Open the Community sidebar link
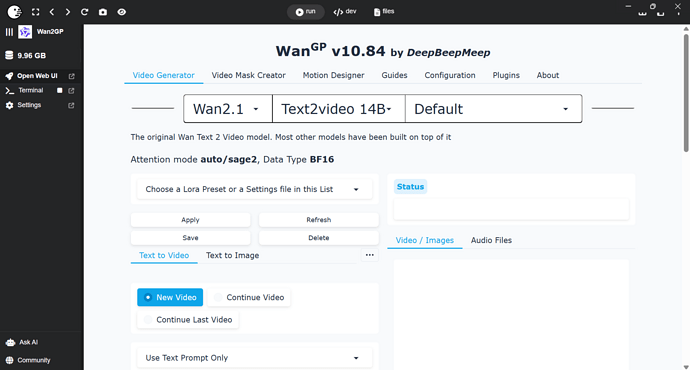690x370 pixels. pyautogui.click(x=34, y=360)
